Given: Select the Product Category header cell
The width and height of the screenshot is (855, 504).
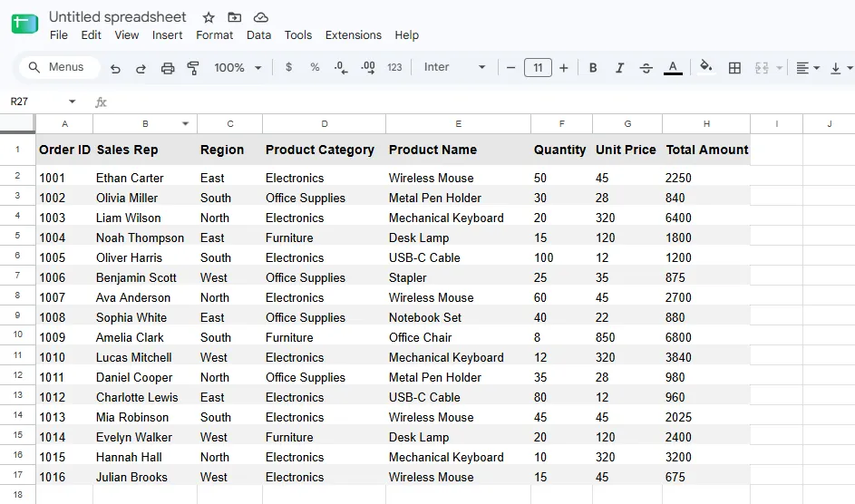Looking at the screenshot, I should click(324, 150).
